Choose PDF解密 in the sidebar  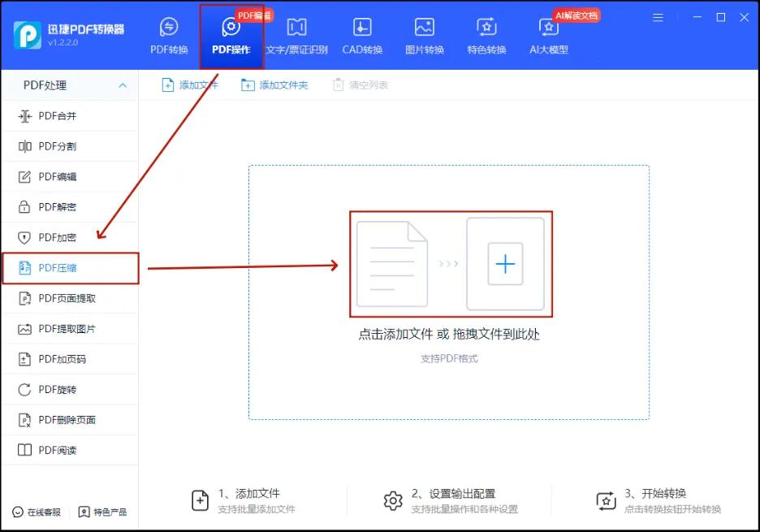pos(70,207)
